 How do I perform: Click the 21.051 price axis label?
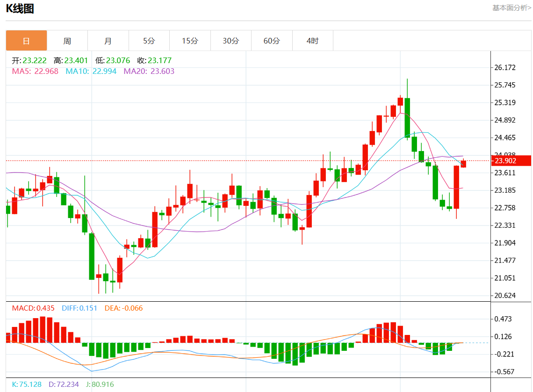coord(505,278)
